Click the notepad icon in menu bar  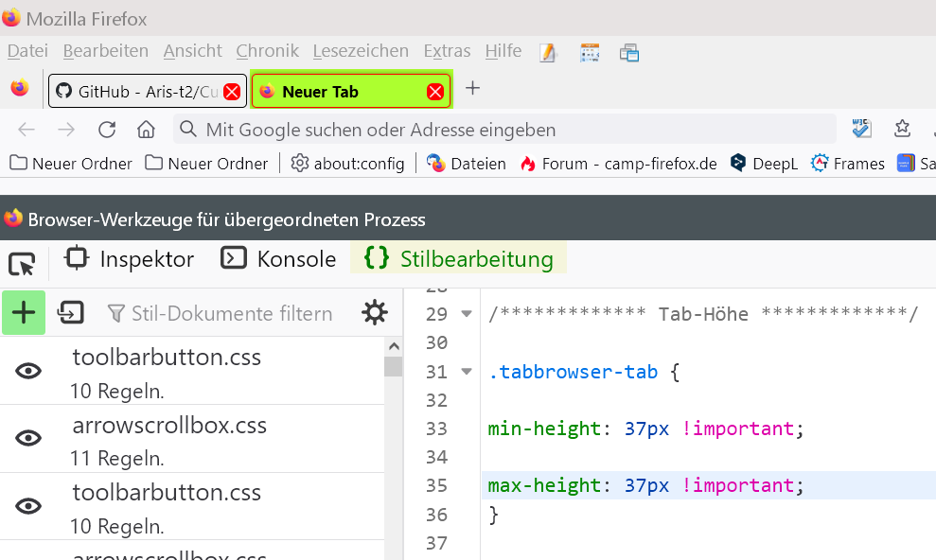pyautogui.click(x=548, y=52)
